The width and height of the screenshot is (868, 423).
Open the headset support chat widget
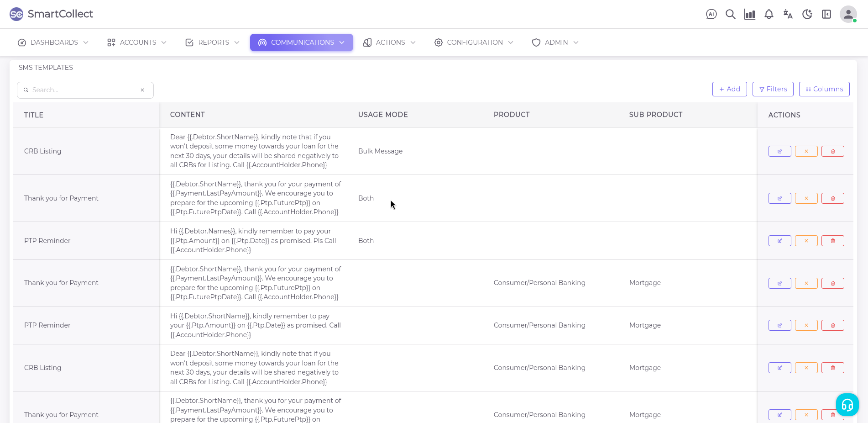tap(847, 405)
